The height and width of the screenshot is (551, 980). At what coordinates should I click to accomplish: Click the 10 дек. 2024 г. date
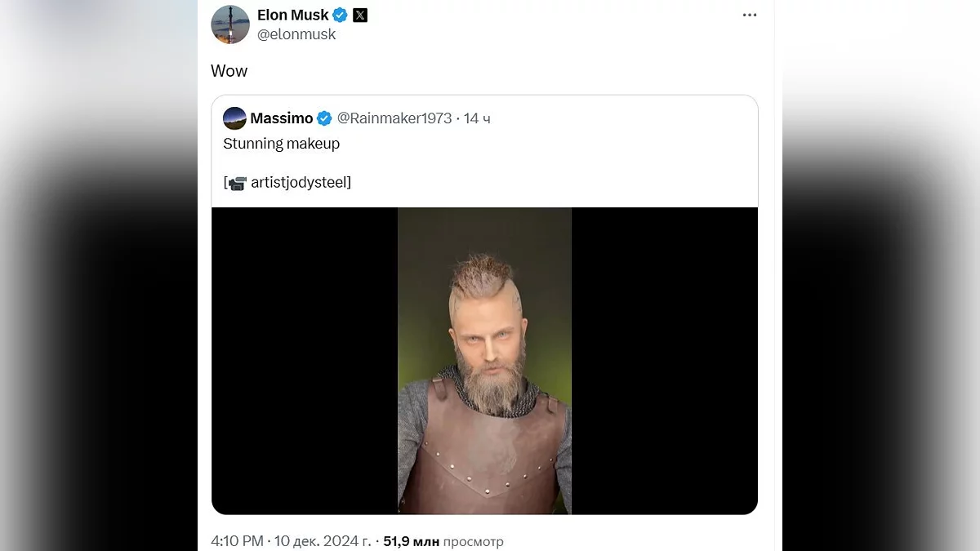(x=323, y=541)
